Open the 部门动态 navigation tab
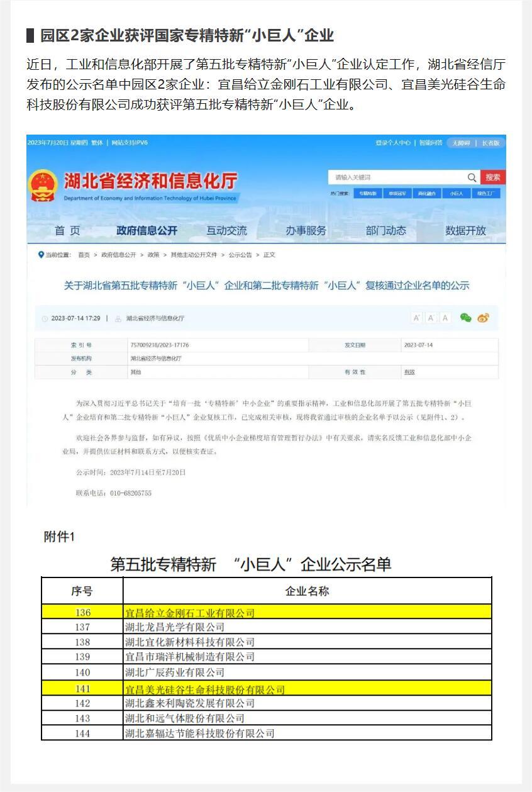The image size is (532, 792). (386, 231)
